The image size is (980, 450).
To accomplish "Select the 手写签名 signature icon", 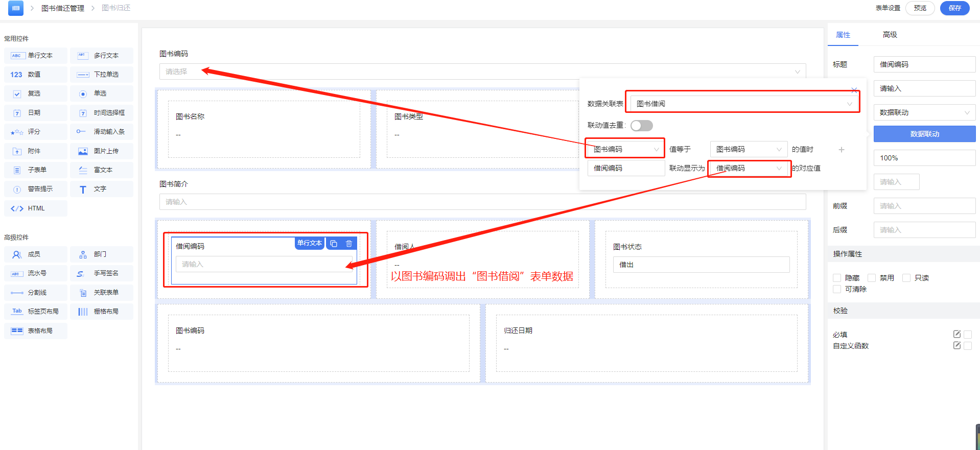I will click(81, 274).
